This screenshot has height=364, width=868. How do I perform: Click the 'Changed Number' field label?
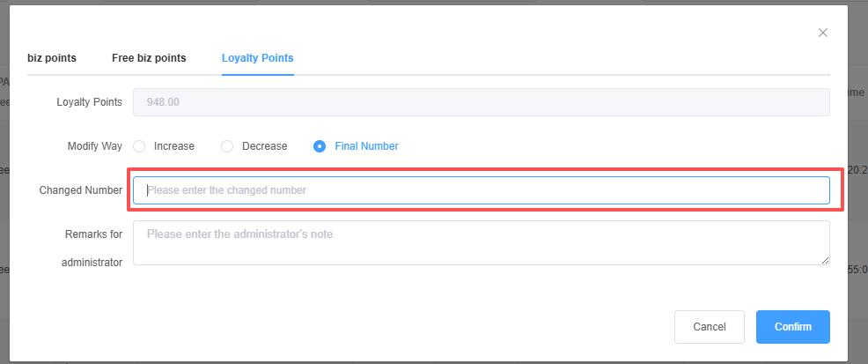[x=81, y=190]
